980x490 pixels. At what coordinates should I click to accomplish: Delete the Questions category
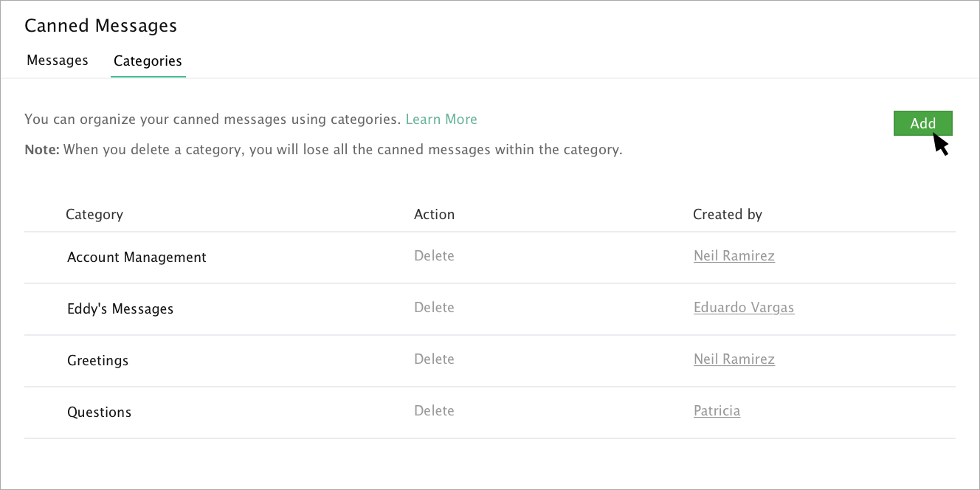pos(434,411)
